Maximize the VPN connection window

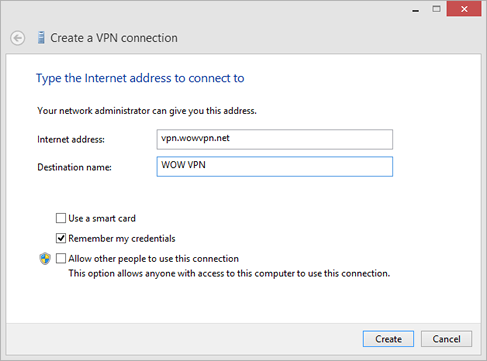click(436, 9)
